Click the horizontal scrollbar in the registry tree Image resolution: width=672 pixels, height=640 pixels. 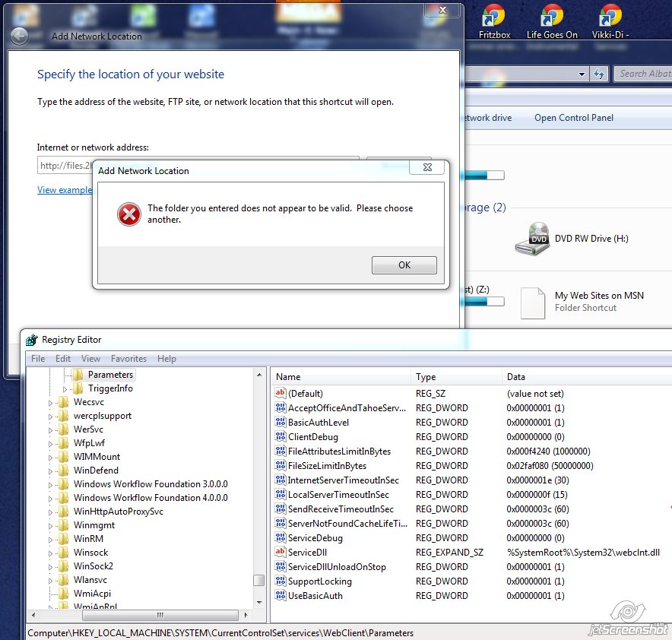(x=140, y=615)
